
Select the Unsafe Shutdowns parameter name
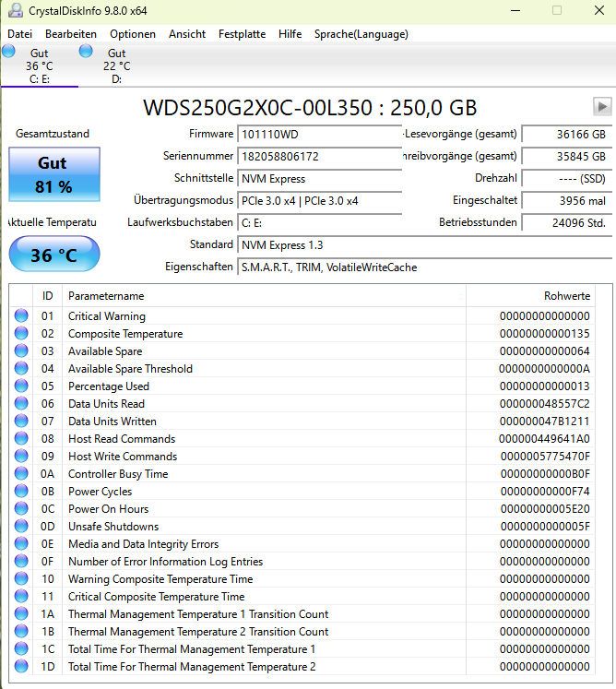(x=113, y=527)
